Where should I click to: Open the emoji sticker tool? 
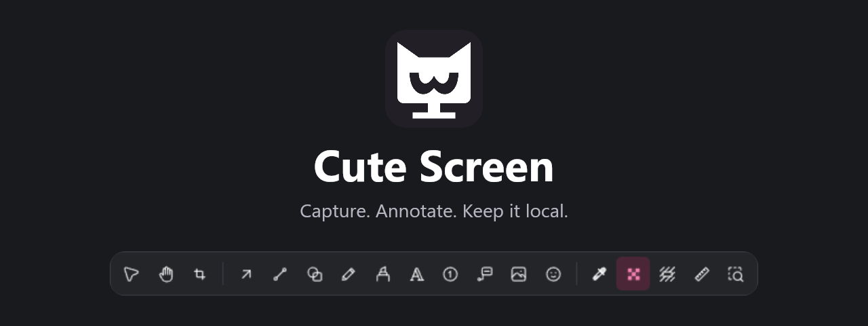pyautogui.click(x=553, y=274)
